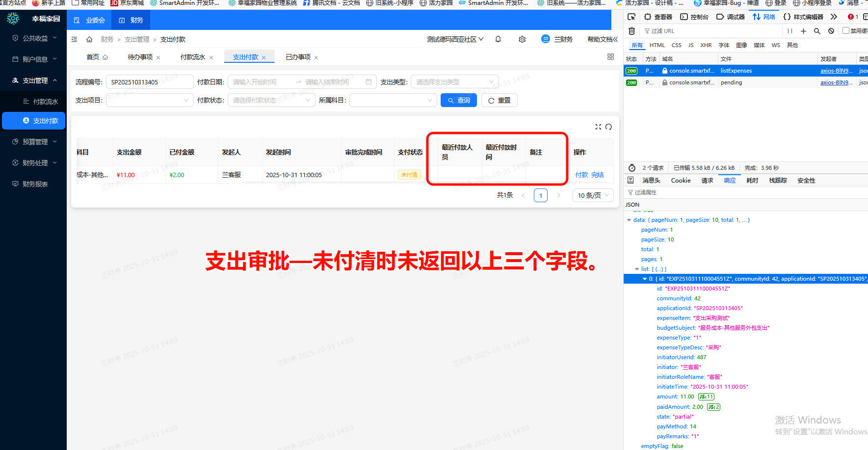Enable the 禁用缓存 checkbox
The width and height of the screenshot is (868, 450).
click(846, 30)
